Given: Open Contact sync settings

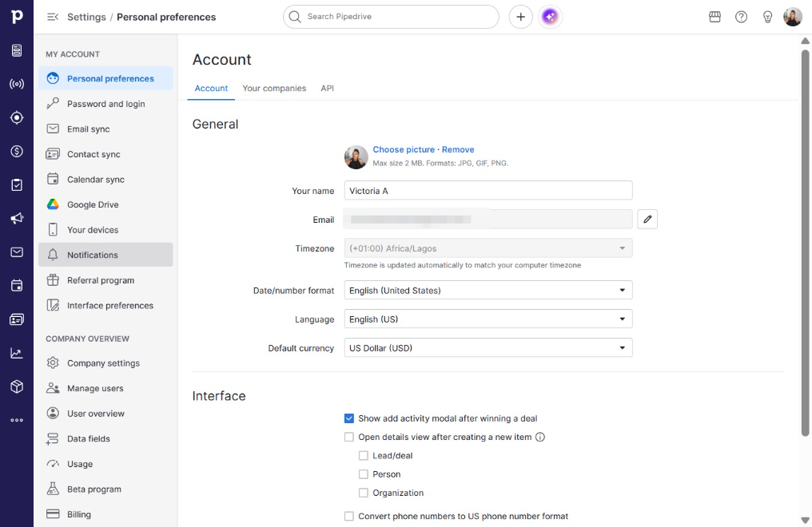Looking at the screenshot, I should (105, 154).
